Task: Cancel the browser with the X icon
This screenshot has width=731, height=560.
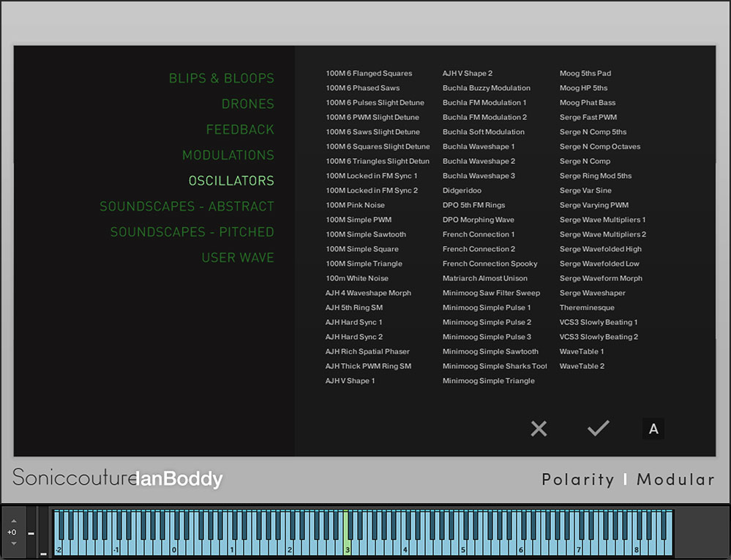Action: (539, 428)
